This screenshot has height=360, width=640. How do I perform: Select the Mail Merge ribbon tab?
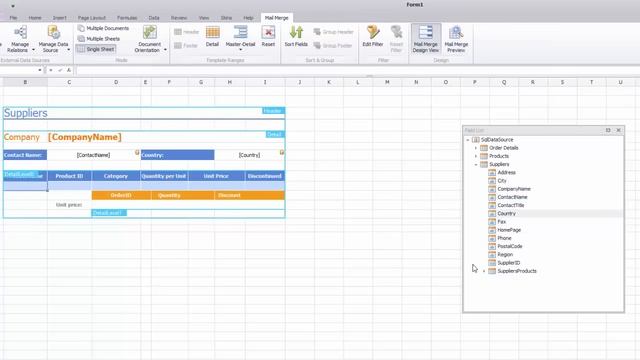276,18
